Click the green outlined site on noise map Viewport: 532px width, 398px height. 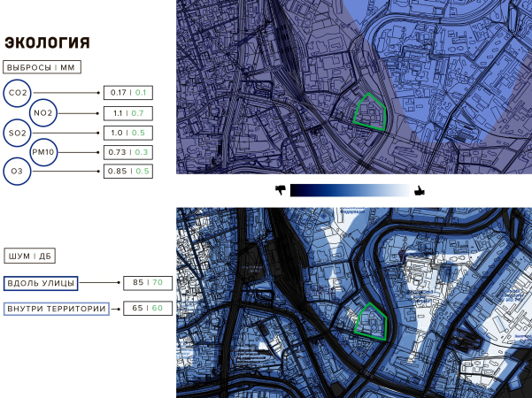click(370, 322)
